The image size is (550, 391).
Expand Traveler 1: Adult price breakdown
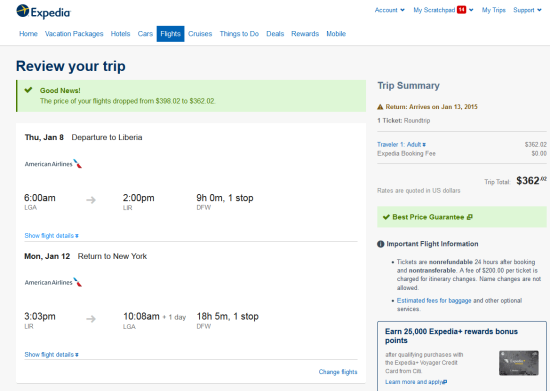[402, 144]
